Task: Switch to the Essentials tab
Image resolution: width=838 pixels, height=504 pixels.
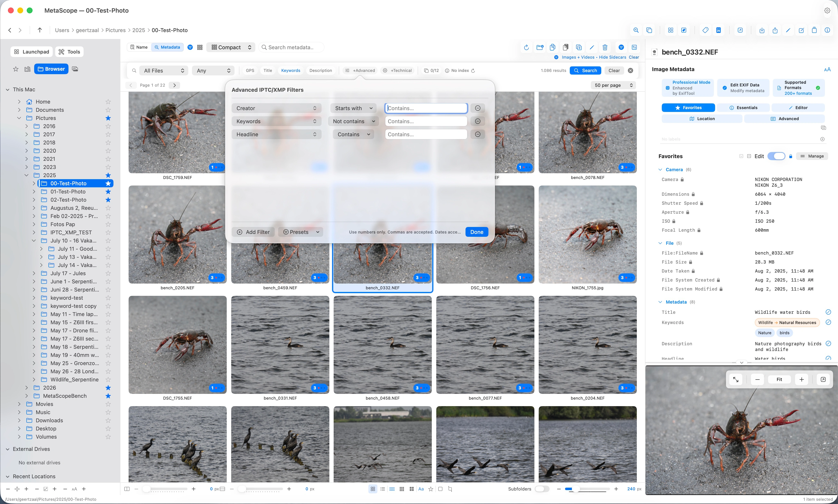Action: [x=743, y=108]
